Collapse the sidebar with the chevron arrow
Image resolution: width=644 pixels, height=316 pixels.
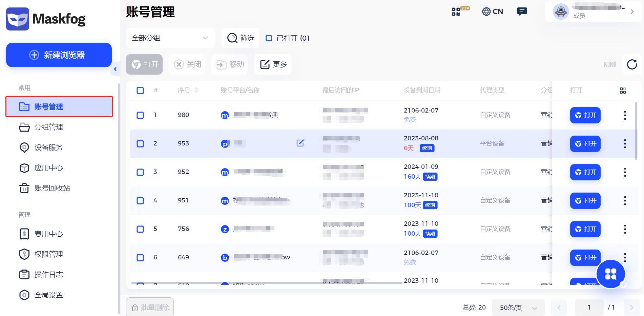click(116, 69)
